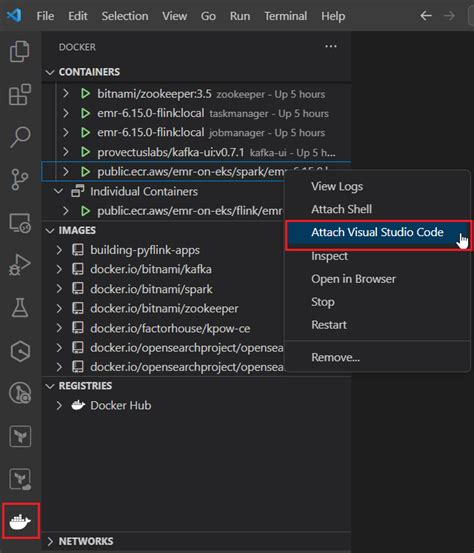Viewport: 474px width, 553px height.
Task: Open the View menu
Action: click(174, 16)
